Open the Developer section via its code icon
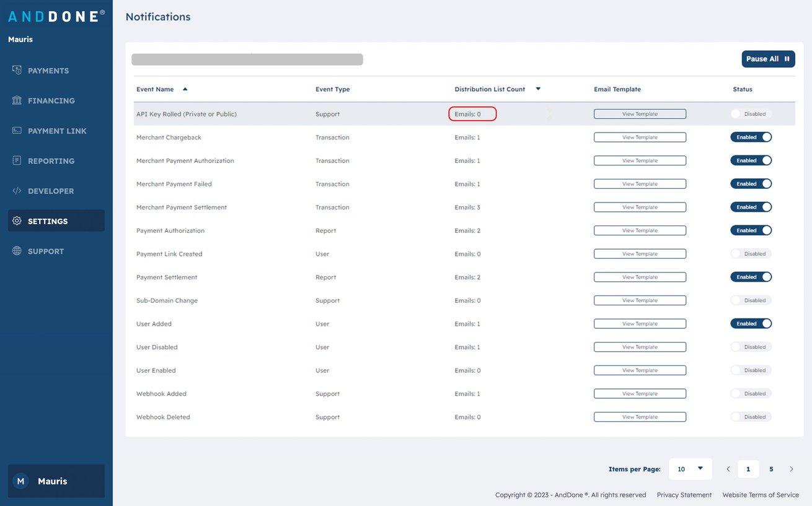The width and height of the screenshot is (812, 506). [15, 191]
